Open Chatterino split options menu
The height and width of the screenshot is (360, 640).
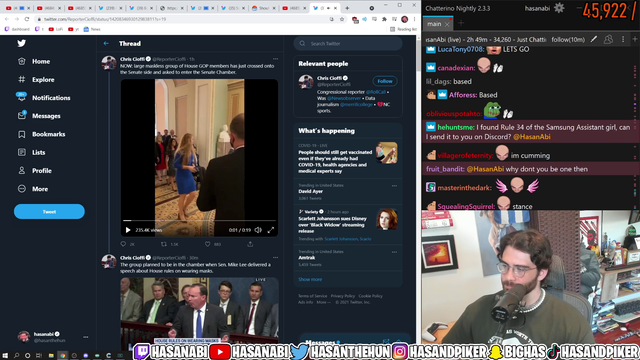[623, 39]
